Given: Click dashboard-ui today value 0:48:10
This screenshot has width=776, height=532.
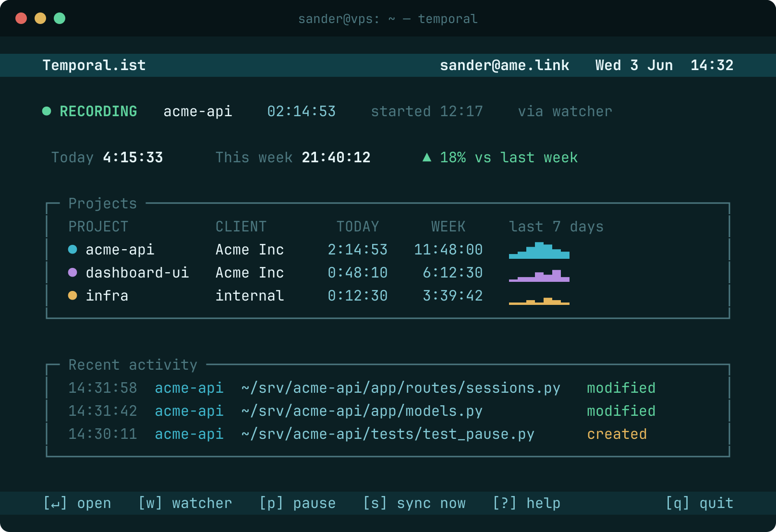Looking at the screenshot, I should pos(358,273).
